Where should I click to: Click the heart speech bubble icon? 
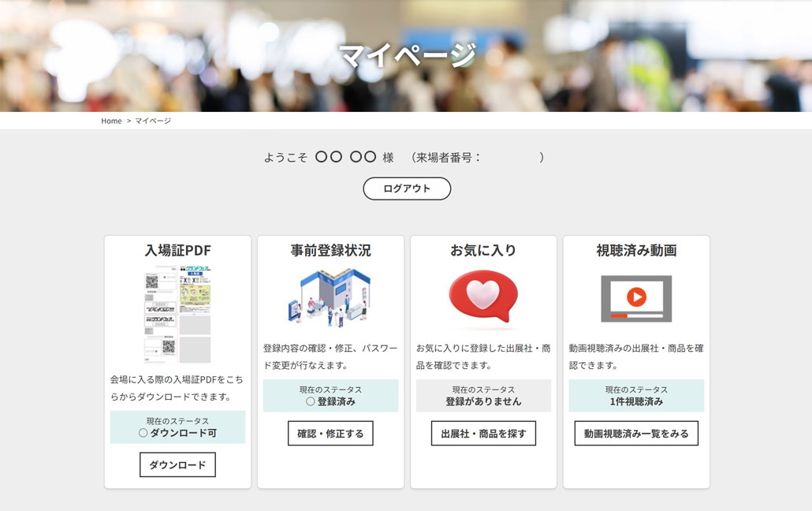[482, 298]
